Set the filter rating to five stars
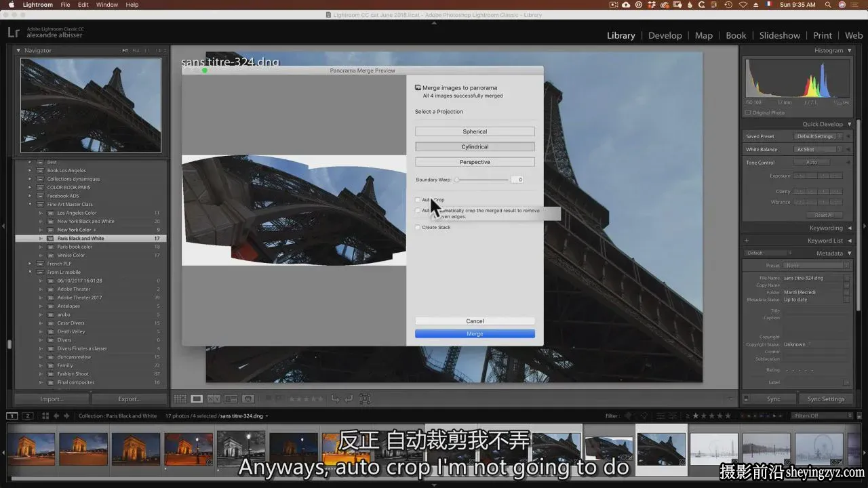The width and height of the screenshot is (868, 488). coord(729,415)
